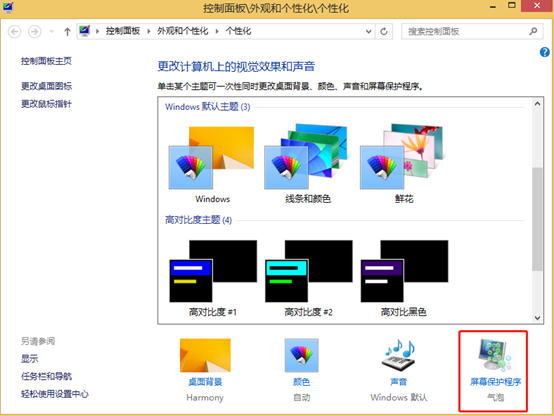Viewport: 554px width, 416px height.
Task: Expand the chevron after 外观和个性化 breadcrumb
Action: pyautogui.click(x=217, y=31)
